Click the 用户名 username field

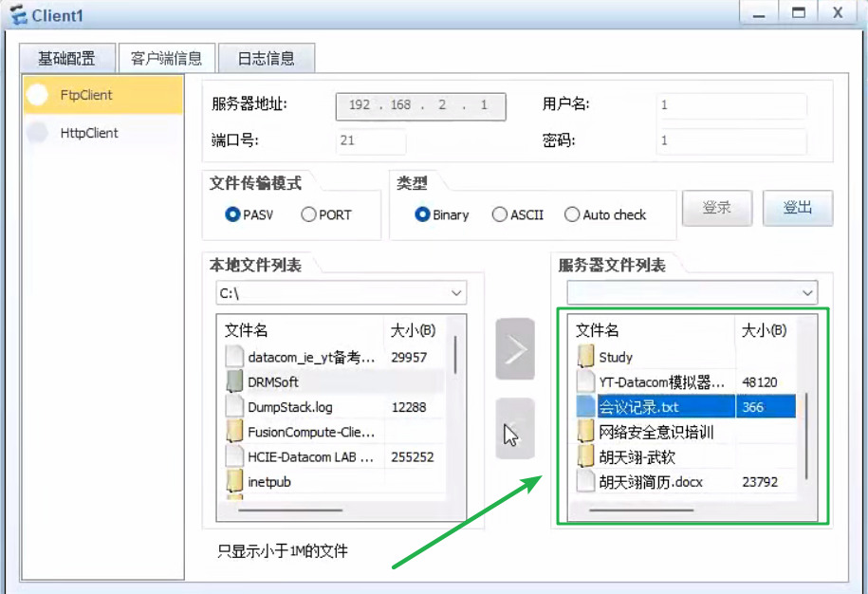(731, 105)
